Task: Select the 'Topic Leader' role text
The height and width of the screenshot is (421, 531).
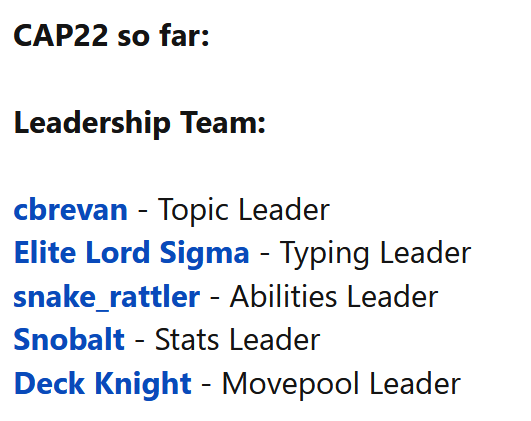Action: click(x=244, y=211)
